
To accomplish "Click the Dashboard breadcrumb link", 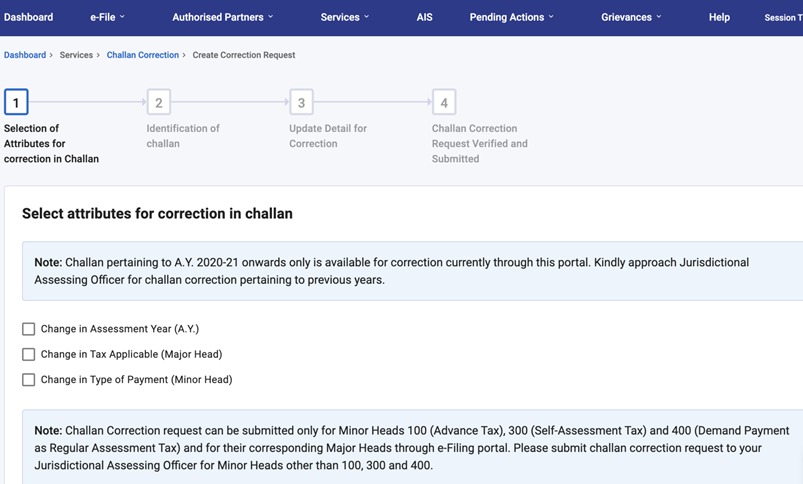I will (x=25, y=55).
